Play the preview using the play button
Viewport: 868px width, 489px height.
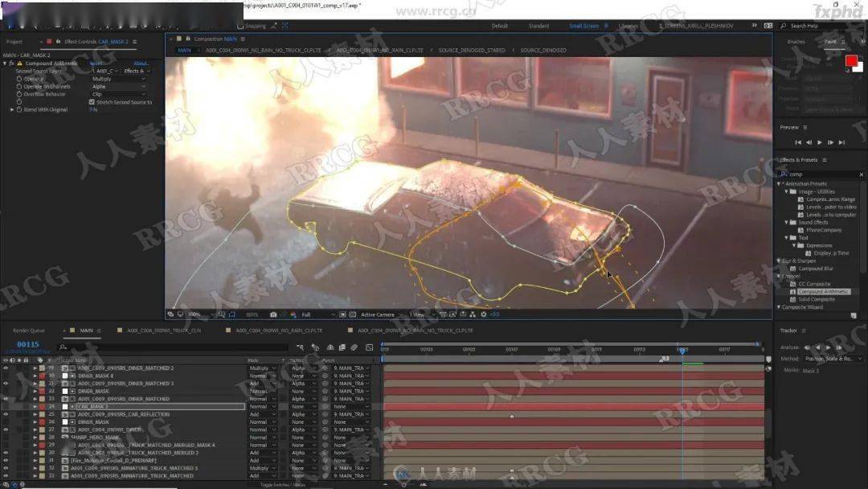coord(819,142)
